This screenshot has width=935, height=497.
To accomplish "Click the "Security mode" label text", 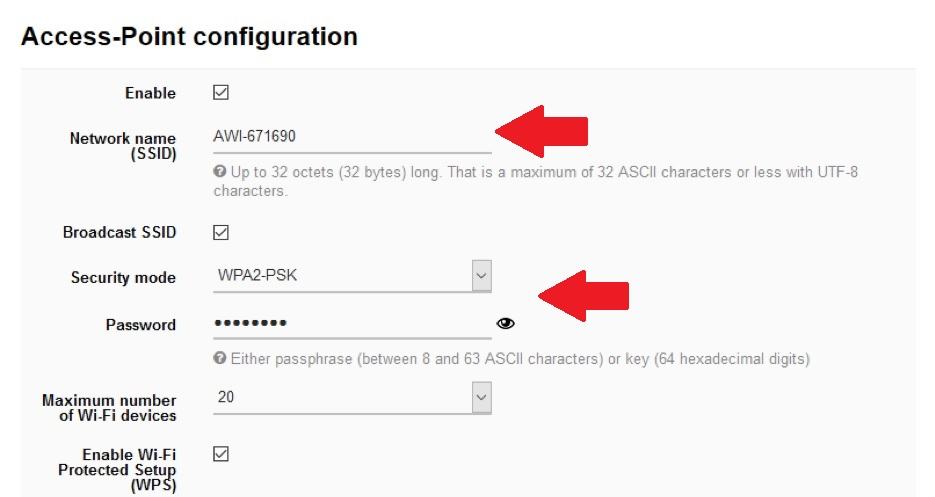I will pos(123,278).
